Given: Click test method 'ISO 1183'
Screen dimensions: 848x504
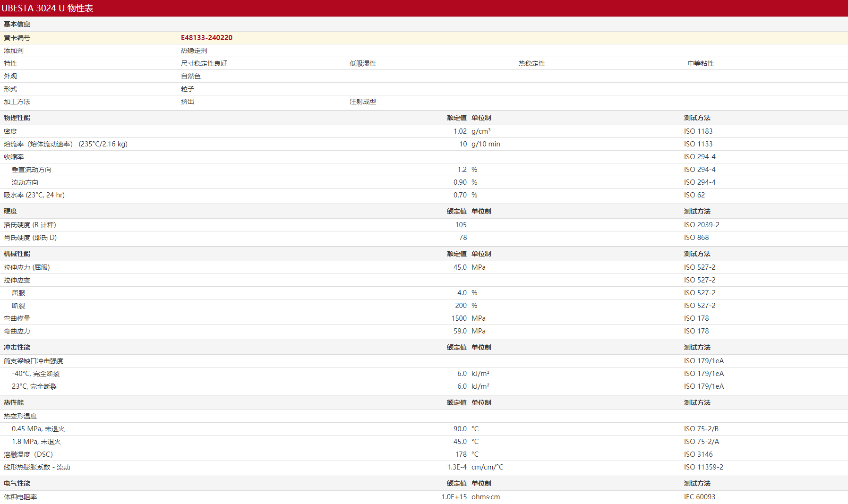Looking at the screenshot, I should coord(698,131).
